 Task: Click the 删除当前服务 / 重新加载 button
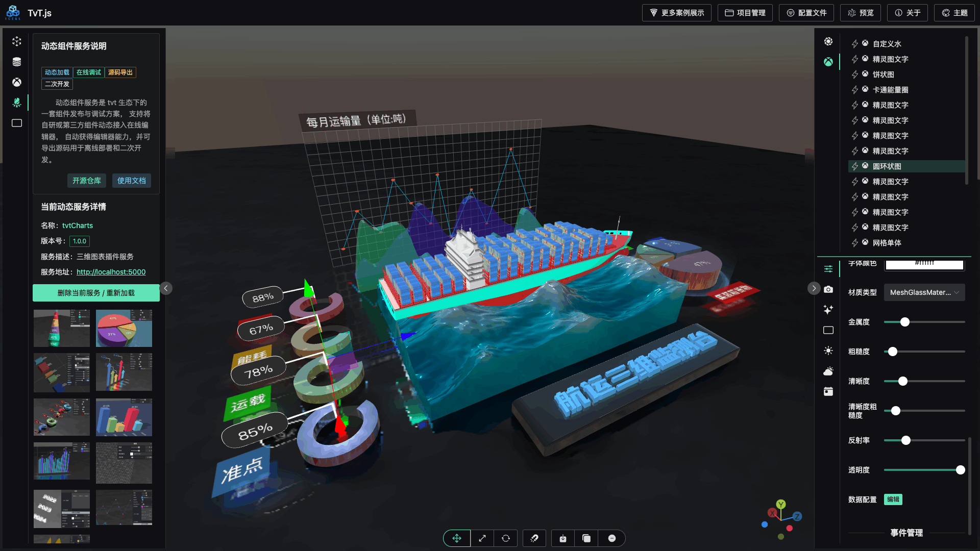click(x=96, y=293)
